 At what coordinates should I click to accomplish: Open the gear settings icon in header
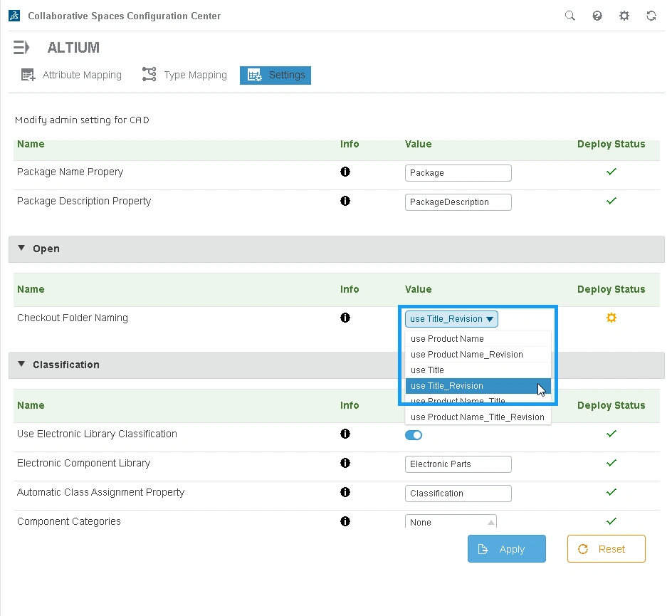[x=624, y=16]
